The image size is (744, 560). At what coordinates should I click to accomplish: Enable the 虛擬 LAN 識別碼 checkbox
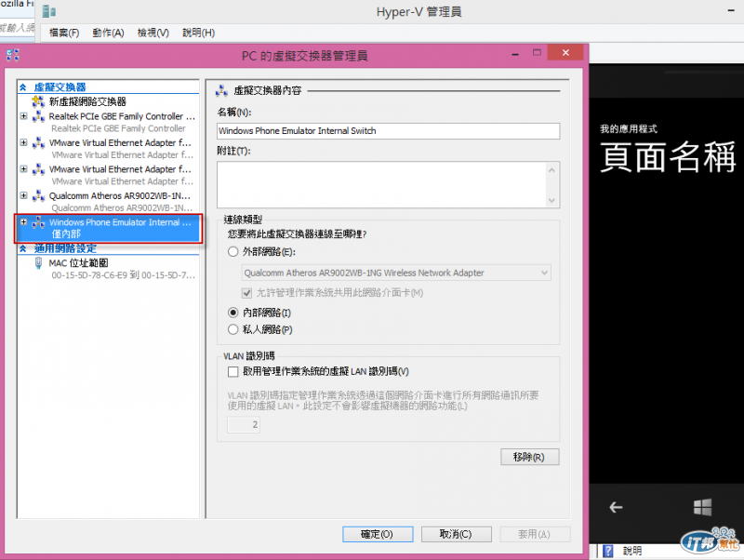tap(233, 371)
